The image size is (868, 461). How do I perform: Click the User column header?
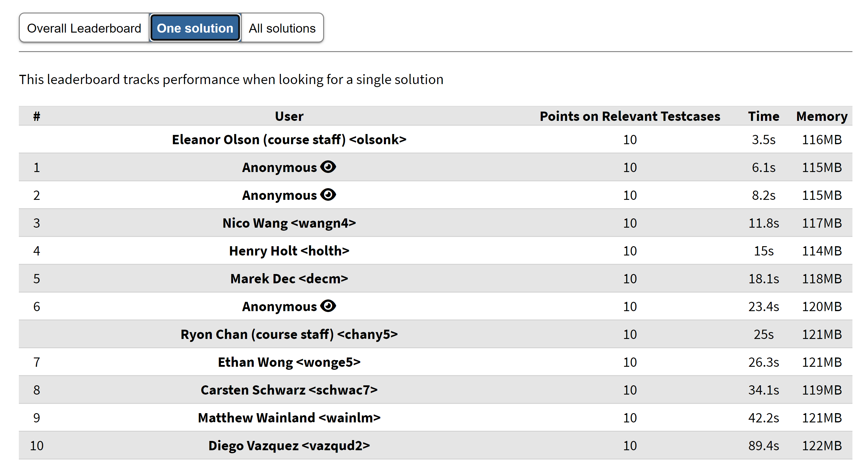click(x=289, y=116)
